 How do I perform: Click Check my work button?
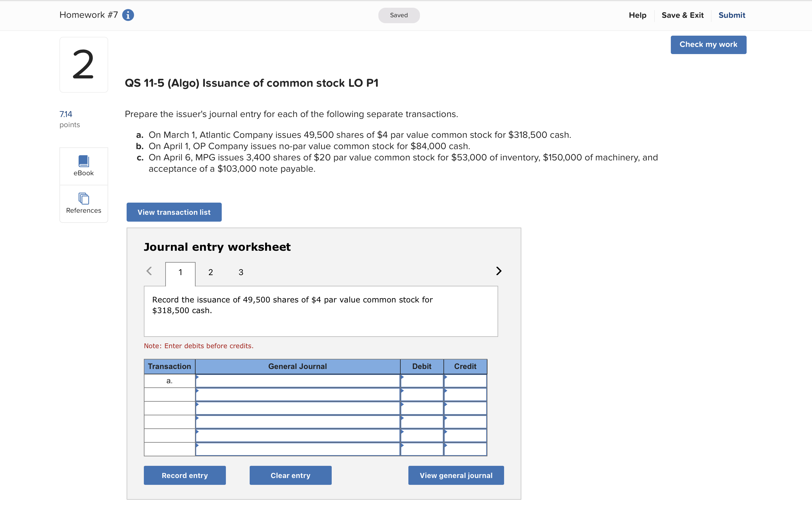[708, 45]
